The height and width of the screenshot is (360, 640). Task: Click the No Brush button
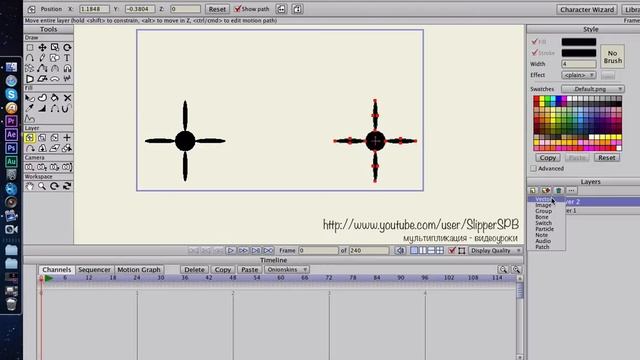pyautogui.click(x=612, y=57)
